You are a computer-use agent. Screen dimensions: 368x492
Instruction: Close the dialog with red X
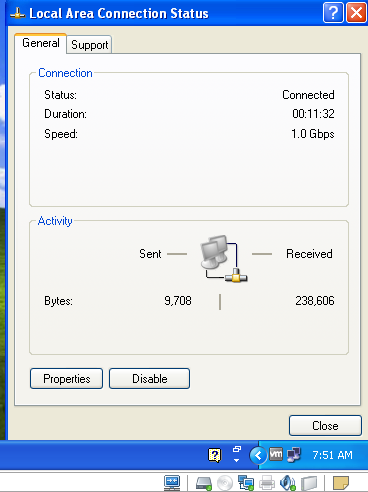click(356, 13)
